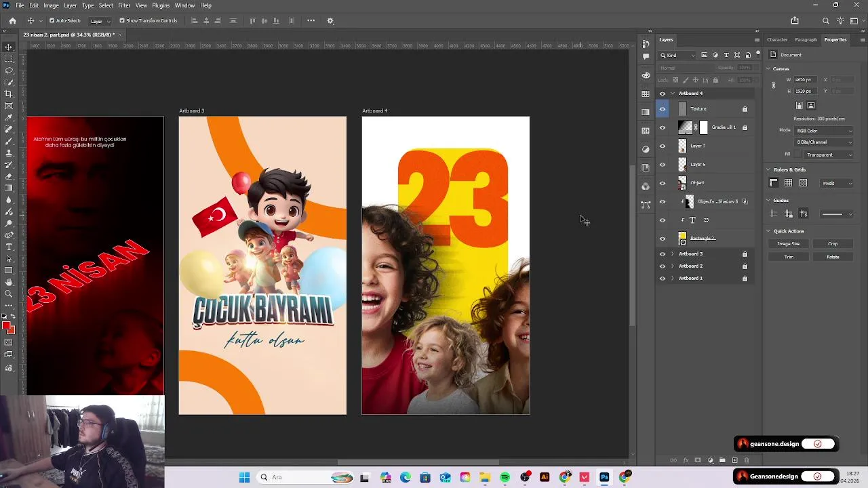868x488 pixels.
Task: Filter layers by type layers
Action: pyautogui.click(x=726, y=55)
